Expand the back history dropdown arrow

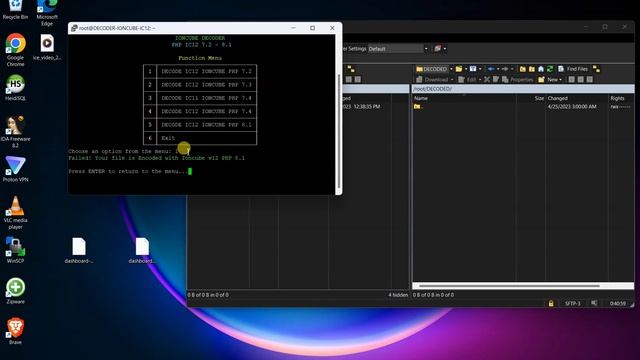[x=498, y=69]
